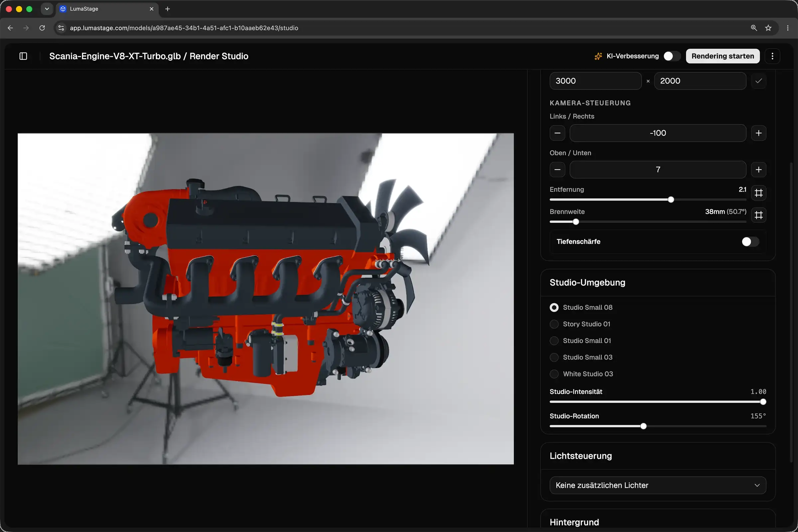Image resolution: width=798 pixels, height=532 pixels.
Task: Click the height field showing 2000
Action: pyautogui.click(x=700, y=81)
